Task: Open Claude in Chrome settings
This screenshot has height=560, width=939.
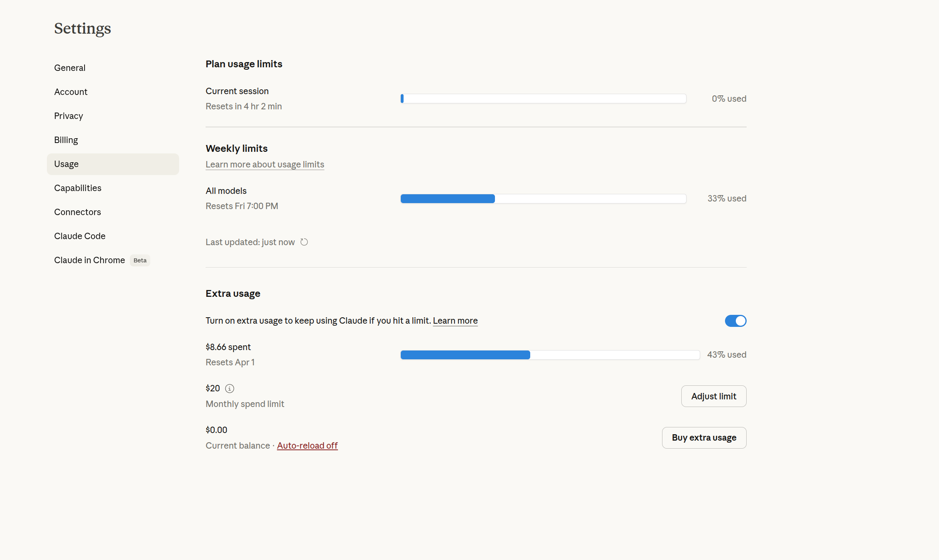Action: pyautogui.click(x=89, y=260)
